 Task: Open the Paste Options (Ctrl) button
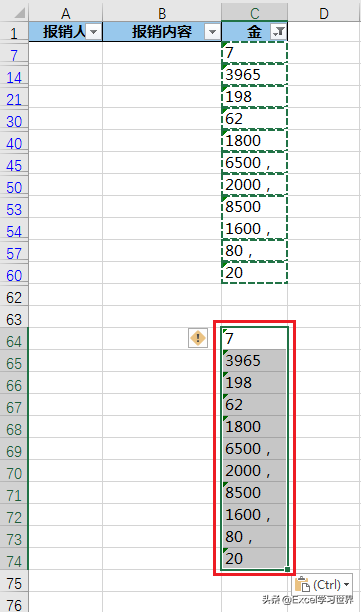tap(322, 584)
